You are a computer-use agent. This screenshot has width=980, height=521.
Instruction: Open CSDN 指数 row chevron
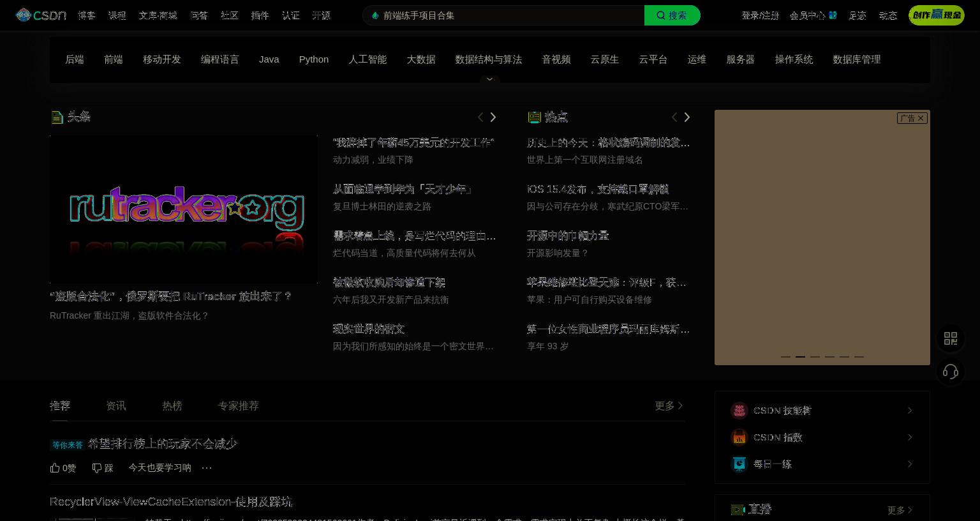point(910,437)
